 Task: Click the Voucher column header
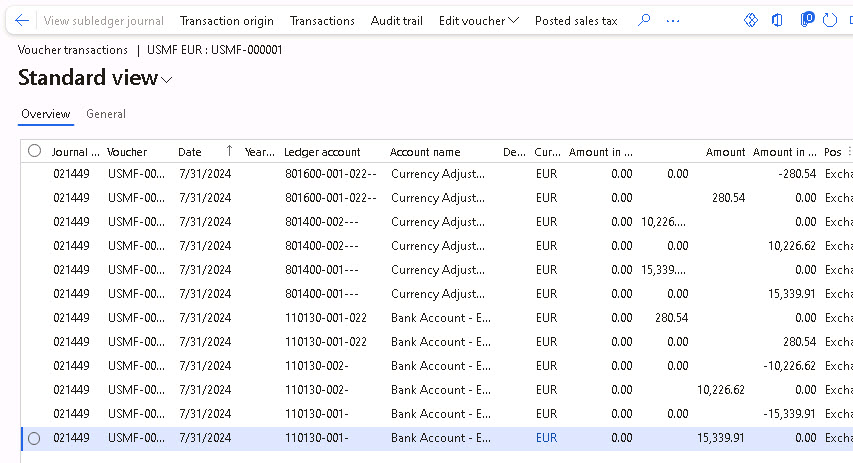pos(127,152)
